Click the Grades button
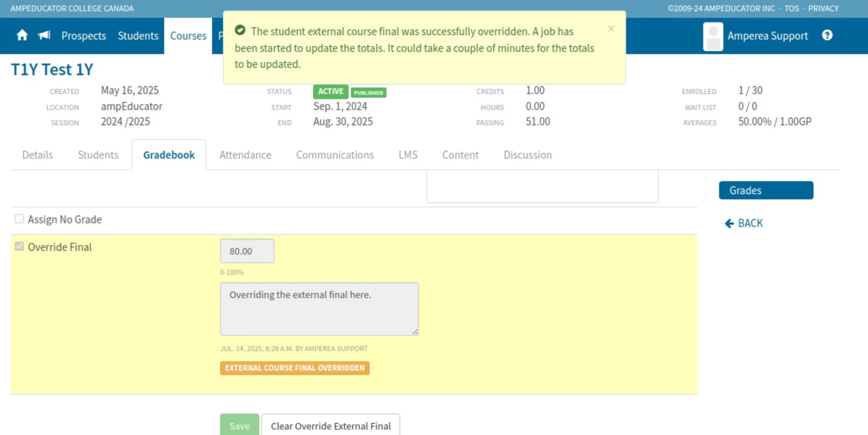868x435 pixels. click(766, 190)
